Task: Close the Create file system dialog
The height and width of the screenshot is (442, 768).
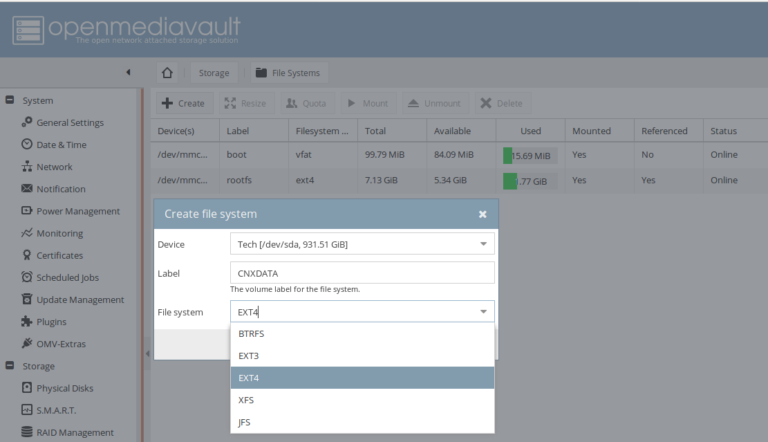Action: [482, 214]
